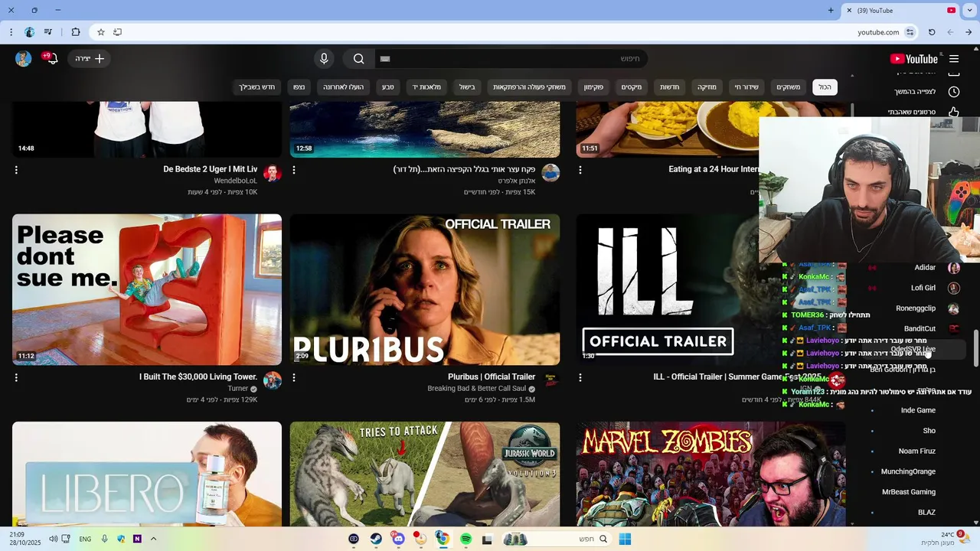Open the notifications bell showing 9+

[x=51, y=58]
